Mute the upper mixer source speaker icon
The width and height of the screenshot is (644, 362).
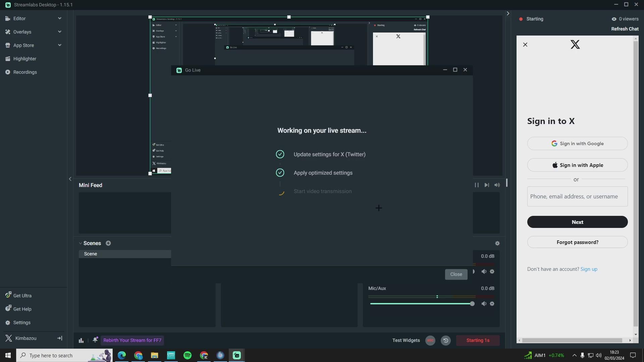tap(484, 271)
